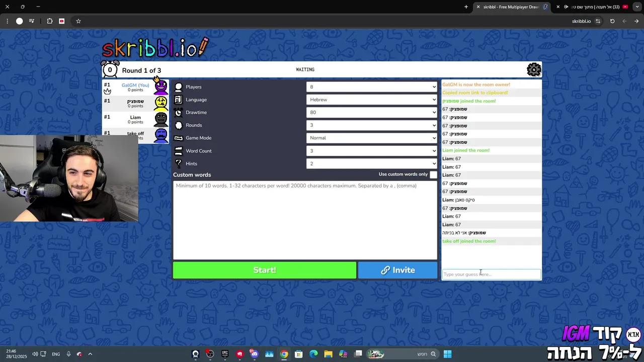This screenshot has width=644, height=362.
Task: Click the Invite button
Action: pos(397,270)
